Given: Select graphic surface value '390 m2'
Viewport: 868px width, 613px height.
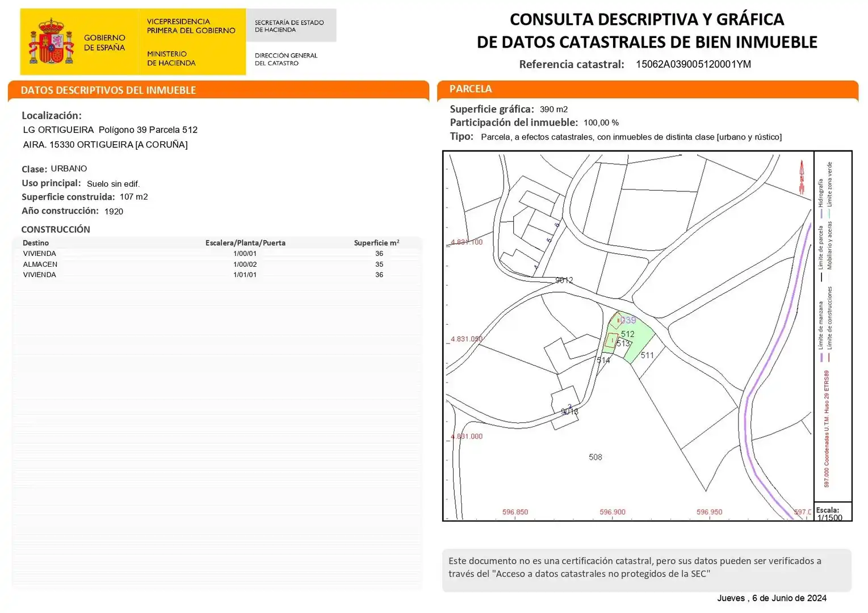Looking at the screenshot, I should [x=553, y=110].
